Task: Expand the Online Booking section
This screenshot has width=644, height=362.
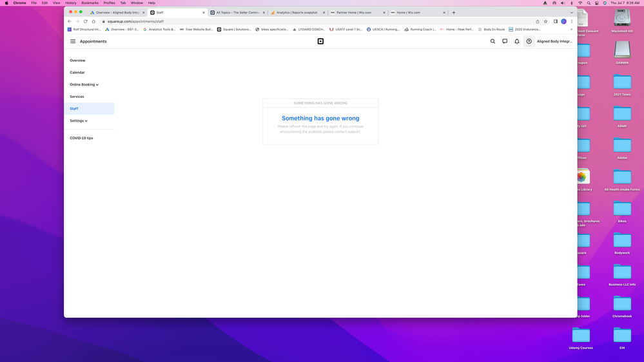Action: click(84, 84)
